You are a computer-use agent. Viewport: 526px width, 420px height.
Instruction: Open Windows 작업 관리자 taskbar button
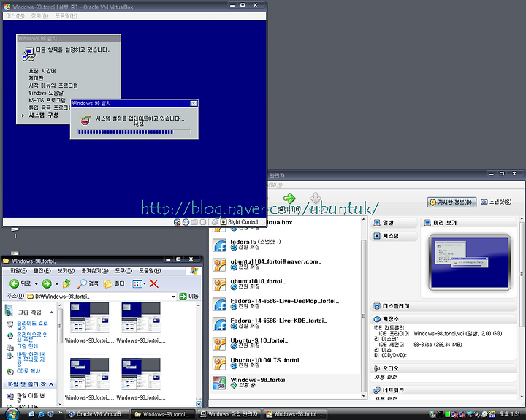229,414
